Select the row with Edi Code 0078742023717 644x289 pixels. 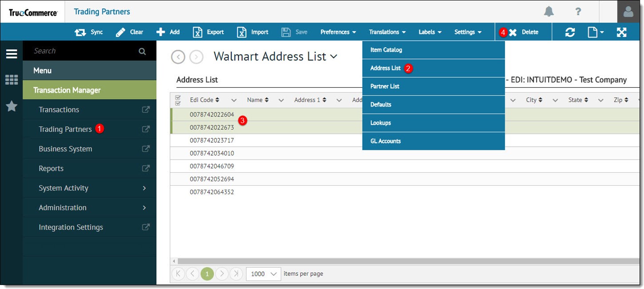tap(405, 140)
